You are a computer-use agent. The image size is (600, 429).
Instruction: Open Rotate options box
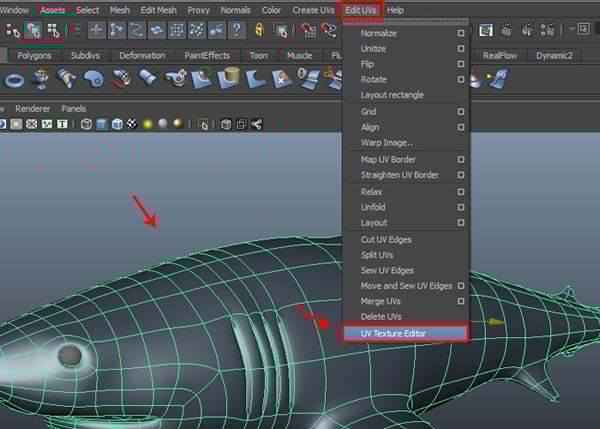point(461,79)
